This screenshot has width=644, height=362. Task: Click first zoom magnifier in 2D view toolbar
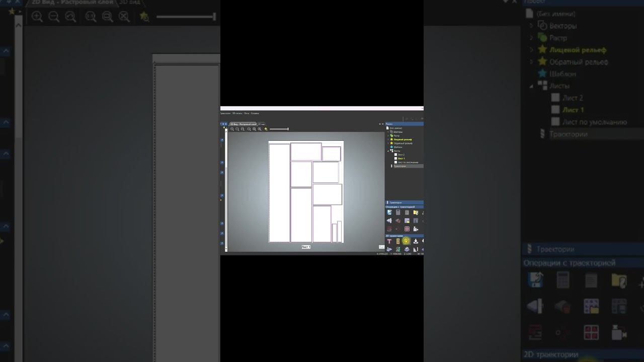click(x=232, y=129)
